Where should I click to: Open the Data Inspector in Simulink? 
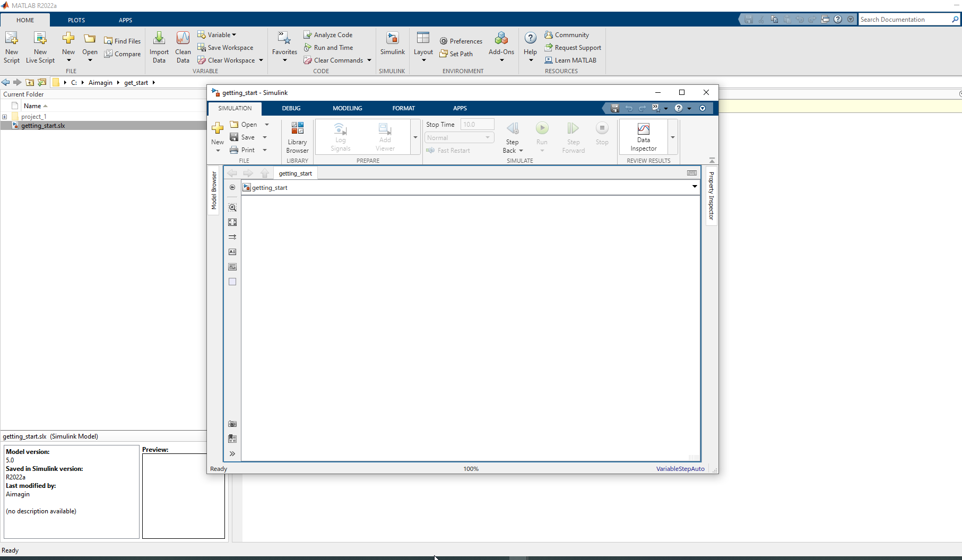coord(643,137)
